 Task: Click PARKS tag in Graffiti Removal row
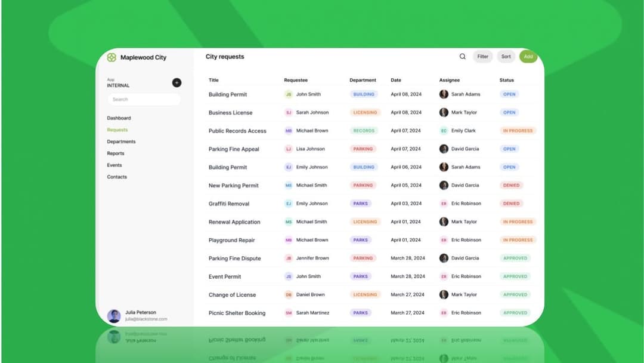360,204
